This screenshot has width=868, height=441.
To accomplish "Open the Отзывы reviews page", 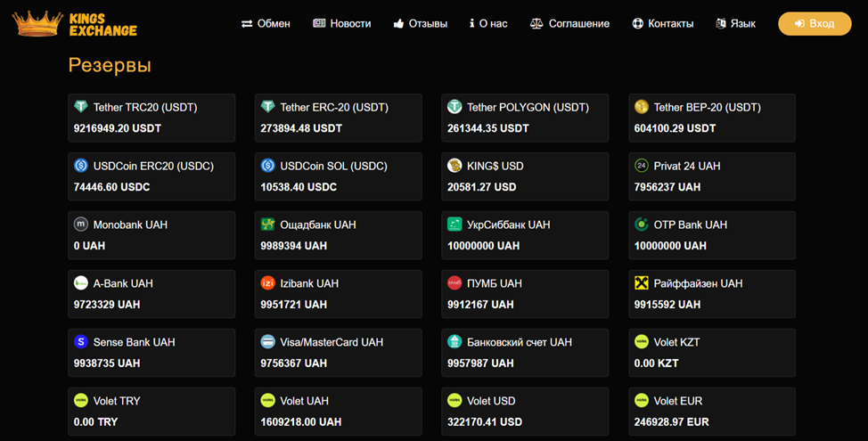I will pos(420,24).
